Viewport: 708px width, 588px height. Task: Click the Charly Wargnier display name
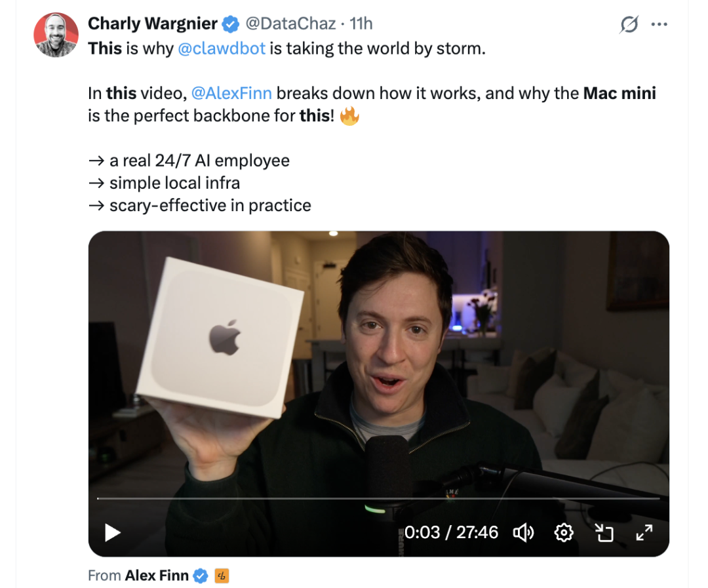point(153,24)
